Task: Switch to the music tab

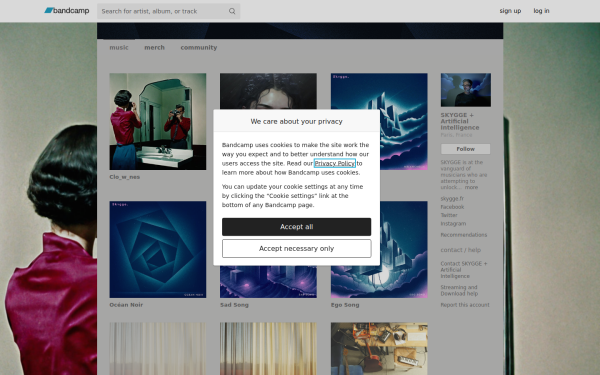Action: 119,47
